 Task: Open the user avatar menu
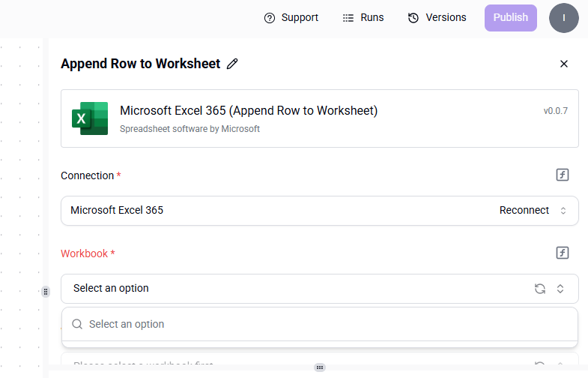pos(563,18)
